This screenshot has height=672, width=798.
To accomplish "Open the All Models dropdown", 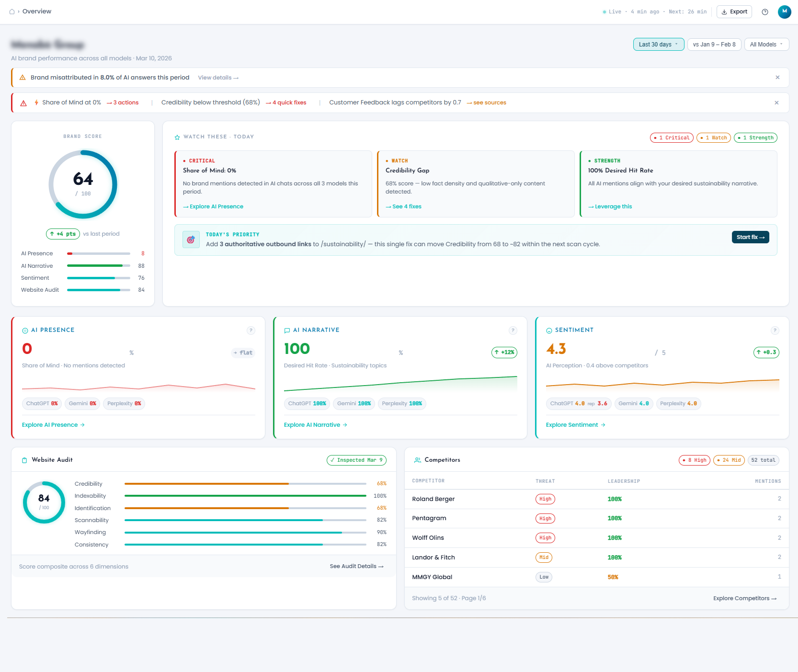I will tap(766, 44).
